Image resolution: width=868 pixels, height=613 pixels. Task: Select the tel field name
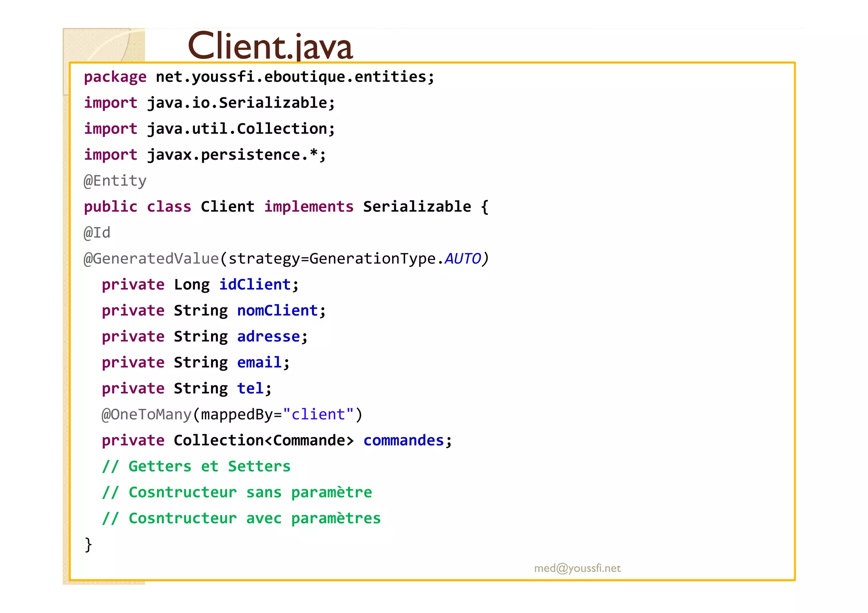point(250,388)
